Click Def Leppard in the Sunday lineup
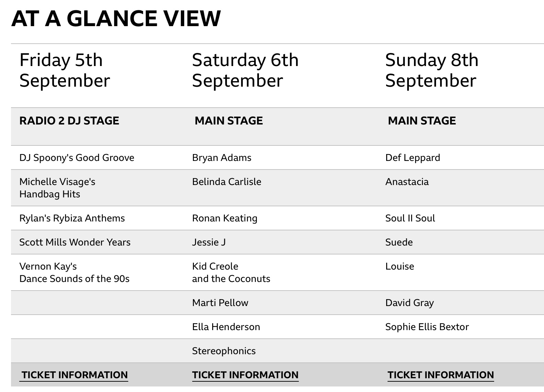 413,157
